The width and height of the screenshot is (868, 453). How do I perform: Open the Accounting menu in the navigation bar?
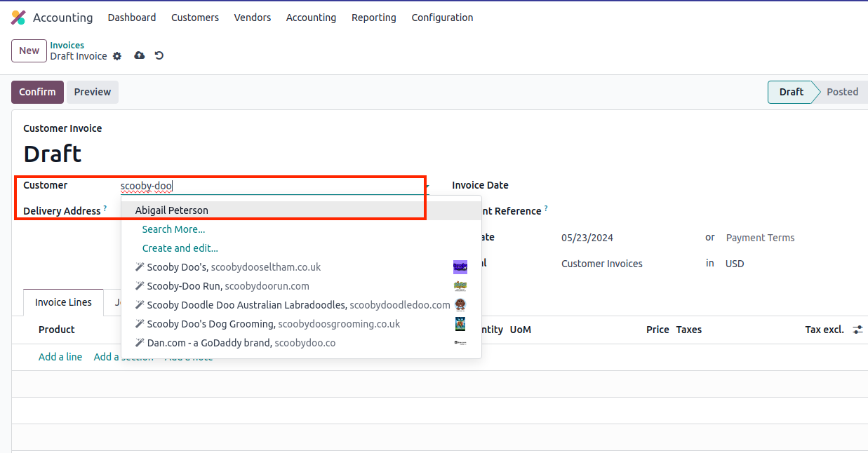point(311,18)
